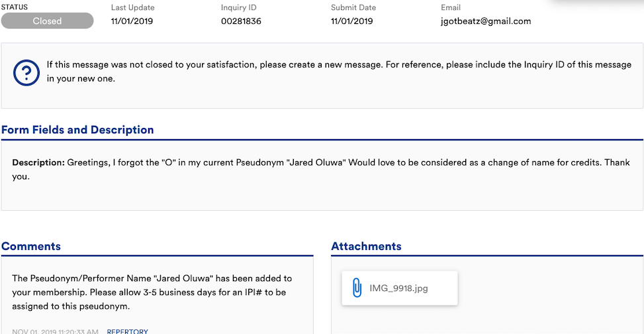Click the question mark help icon
This screenshot has height=334, width=644.
coord(26,72)
